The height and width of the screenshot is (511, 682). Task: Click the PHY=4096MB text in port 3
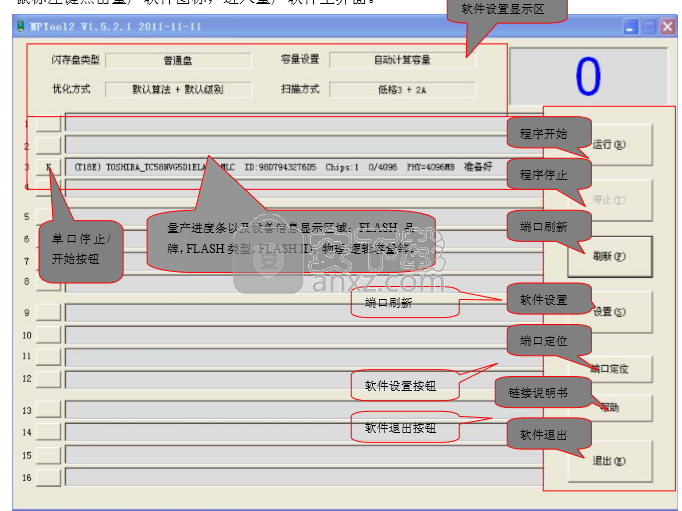(431, 167)
